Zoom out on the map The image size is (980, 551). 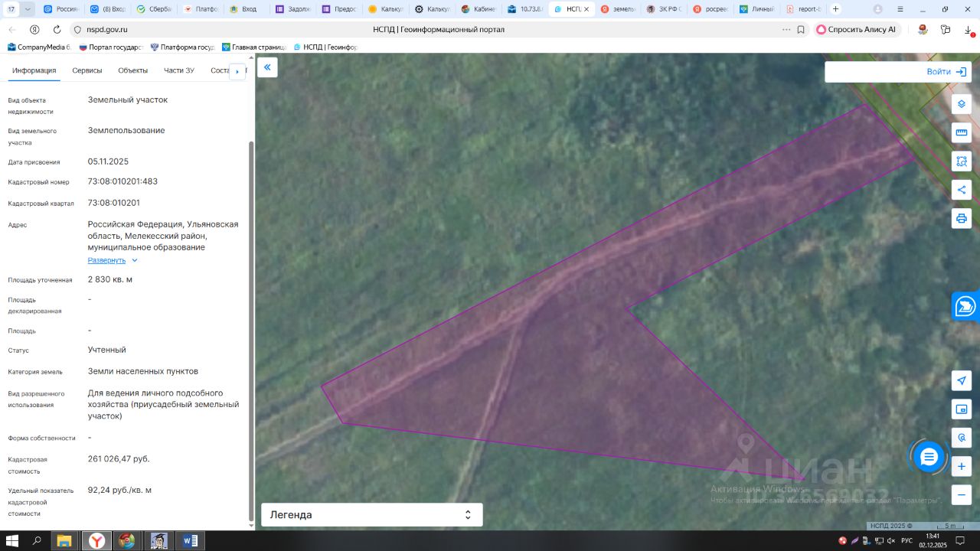point(962,494)
